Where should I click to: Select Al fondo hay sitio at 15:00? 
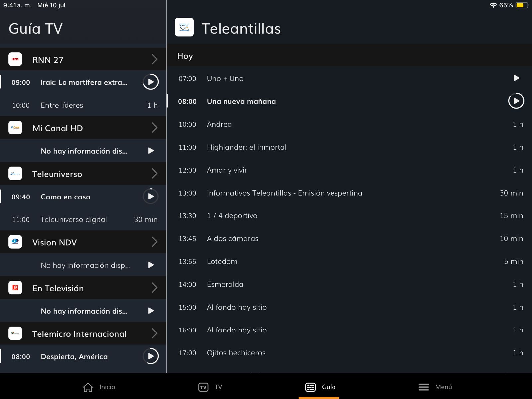pos(349,307)
